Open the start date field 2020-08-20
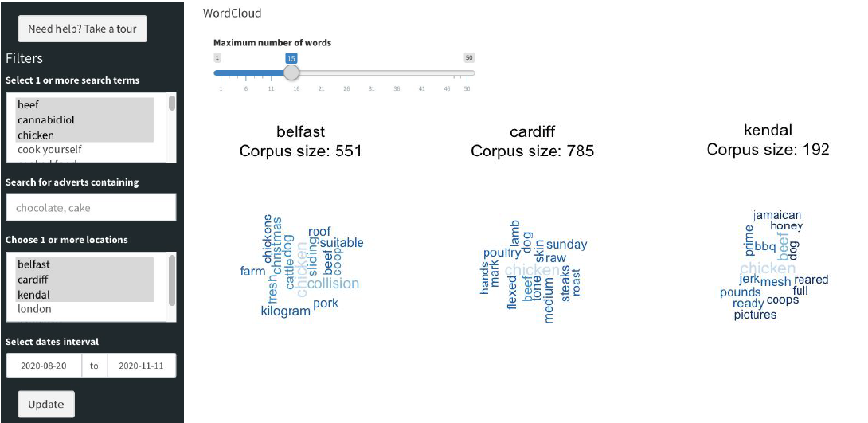868x423 pixels. (x=44, y=366)
